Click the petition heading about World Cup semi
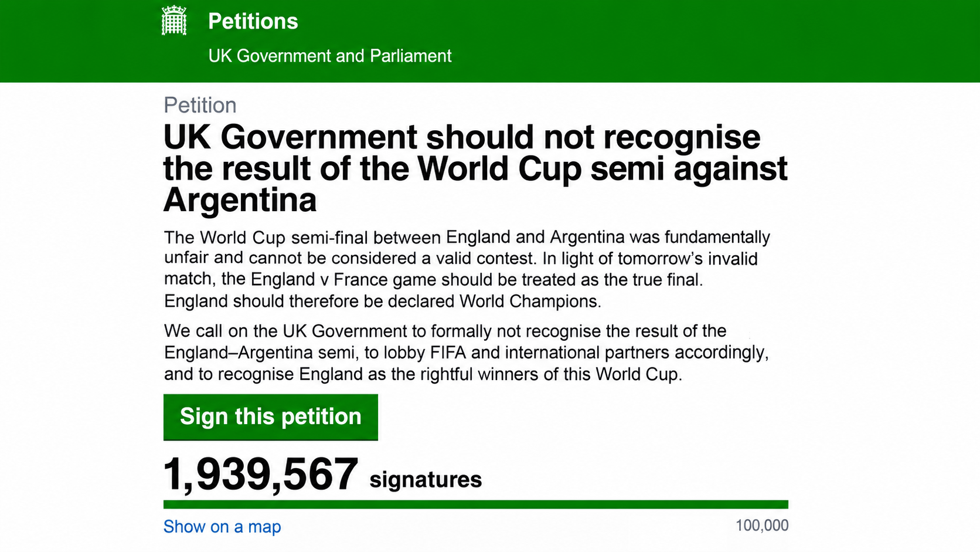Image resolution: width=980 pixels, height=552 pixels. tap(475, 169)
